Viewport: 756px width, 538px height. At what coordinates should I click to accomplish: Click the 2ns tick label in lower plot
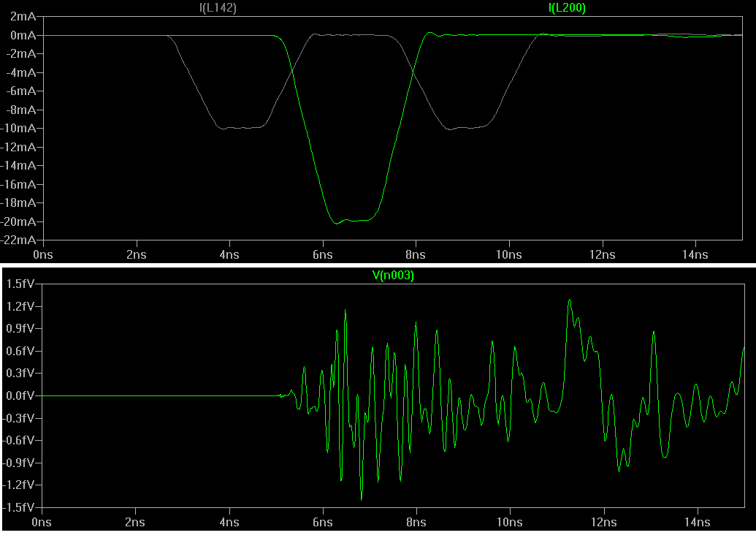pyautogui.click(x=135, y=522)
